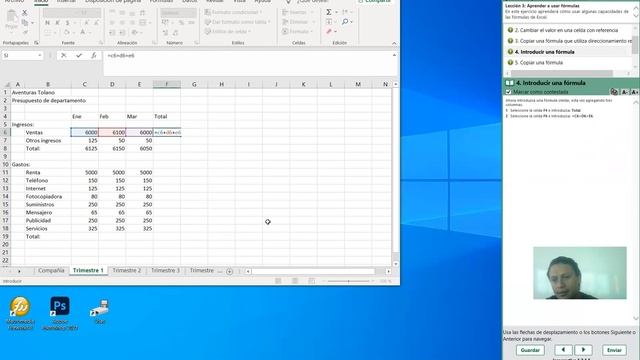
Task: Open the Insertar ribbon tab
Action: point(66,2)
